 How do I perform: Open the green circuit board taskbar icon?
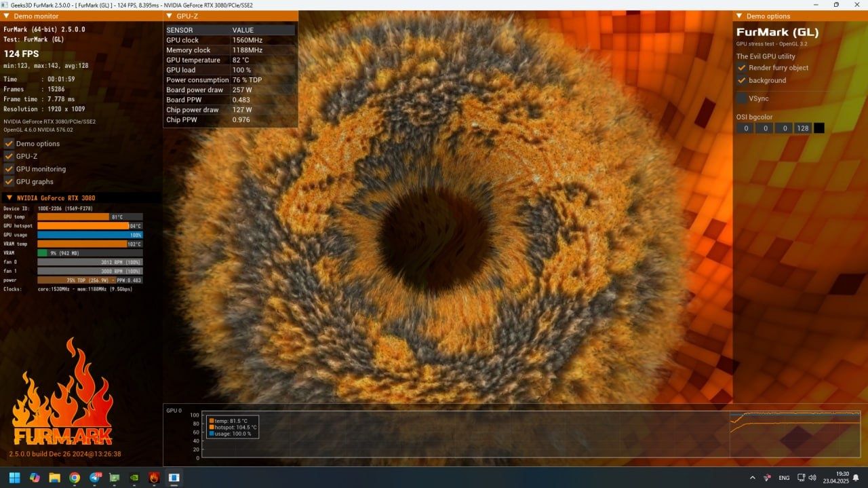pyautogui.click(x=114, y=478)
